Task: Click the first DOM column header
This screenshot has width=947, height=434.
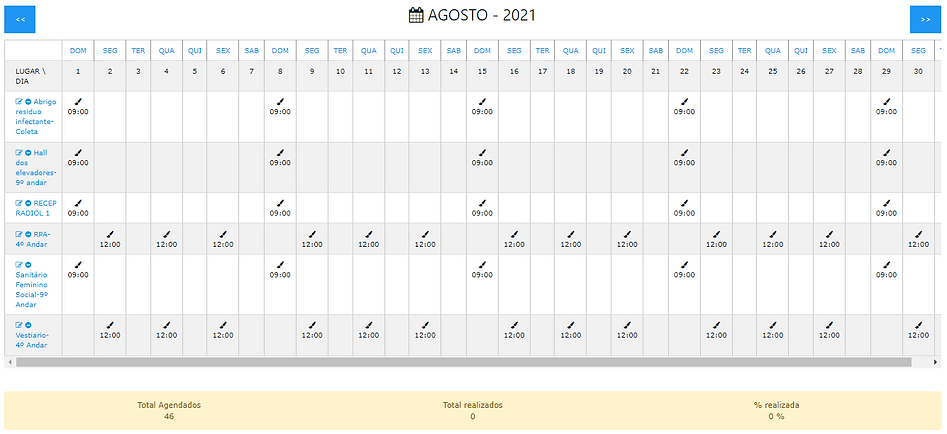Action: (x=78, y=50)
